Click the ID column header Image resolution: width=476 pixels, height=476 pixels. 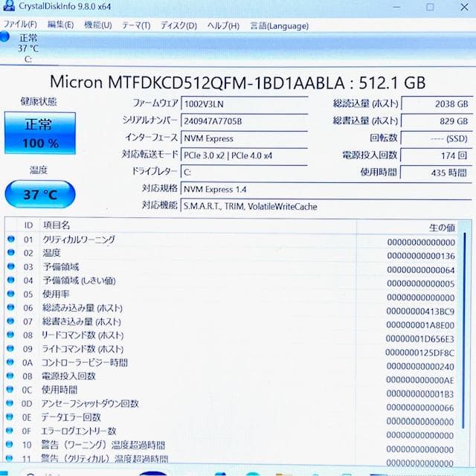point(28,225)
